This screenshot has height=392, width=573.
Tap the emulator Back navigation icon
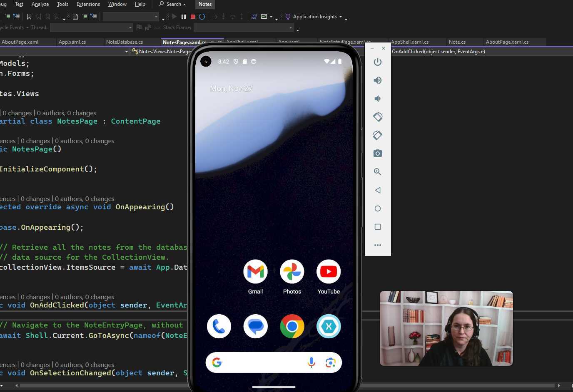point(377,190)
